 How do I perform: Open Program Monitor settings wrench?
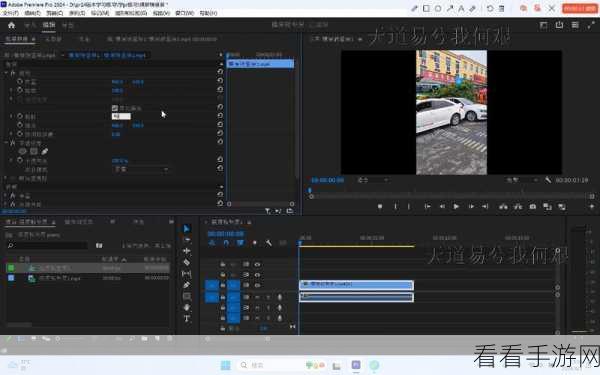[548, 180]
